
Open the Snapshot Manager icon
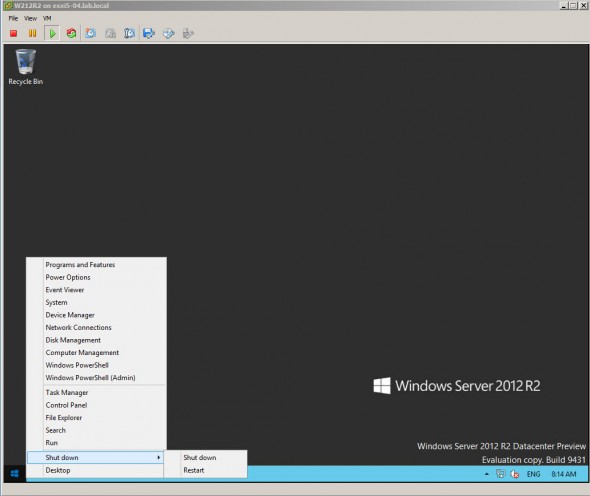click(x=129, y=33)
